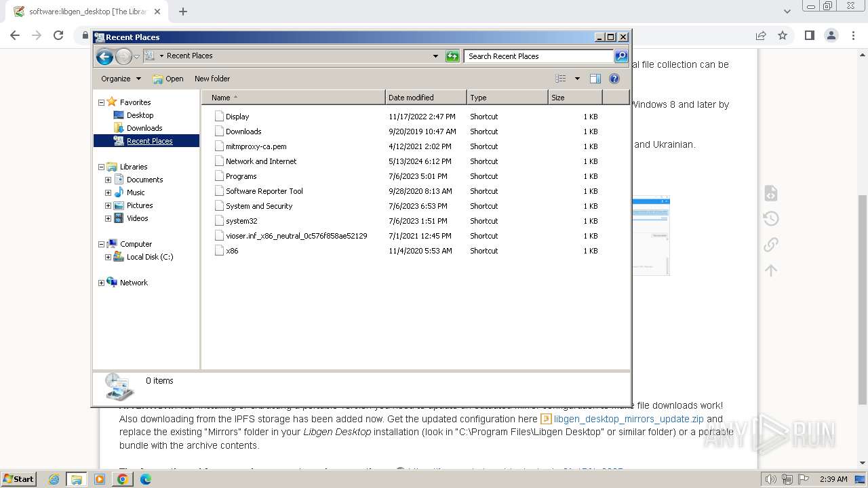Screen dimensions: 868x488
Task: Click the Explorer Back arrow button
Action: 104,56
